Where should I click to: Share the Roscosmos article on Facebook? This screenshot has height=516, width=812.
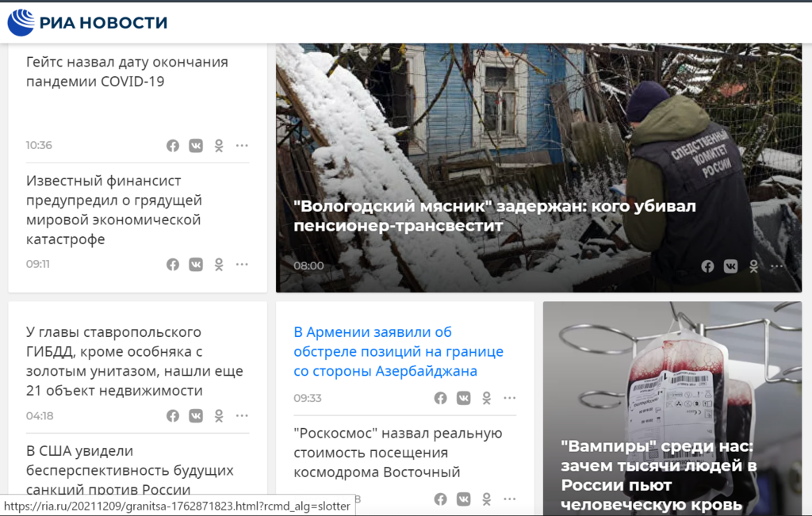click(x=441, y=499)
